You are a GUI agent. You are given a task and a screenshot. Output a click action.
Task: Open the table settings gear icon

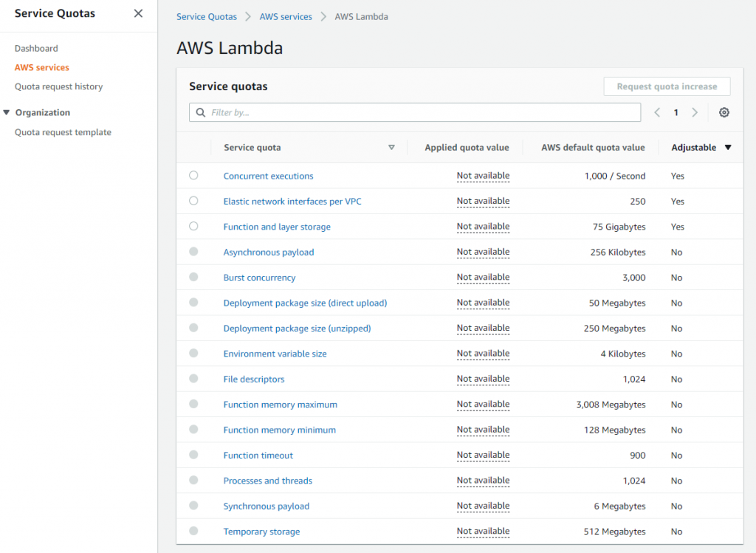tap(724, 112)
